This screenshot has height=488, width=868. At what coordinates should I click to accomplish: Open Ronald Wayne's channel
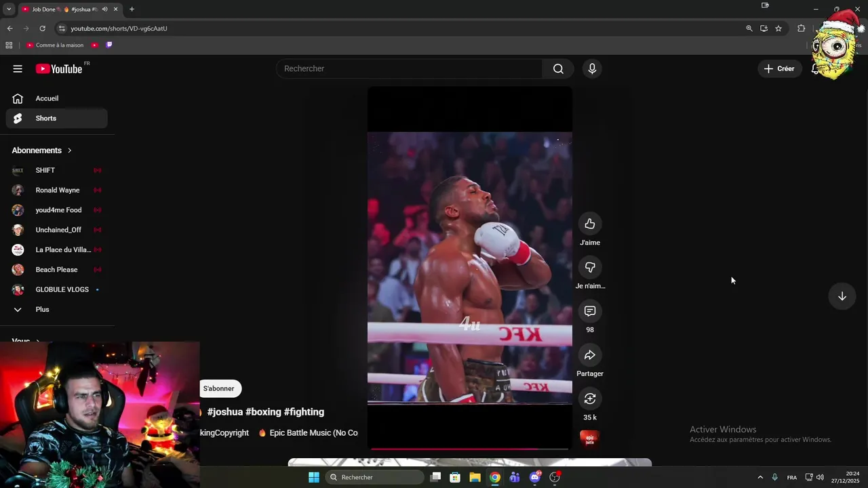tap(57, 190)
